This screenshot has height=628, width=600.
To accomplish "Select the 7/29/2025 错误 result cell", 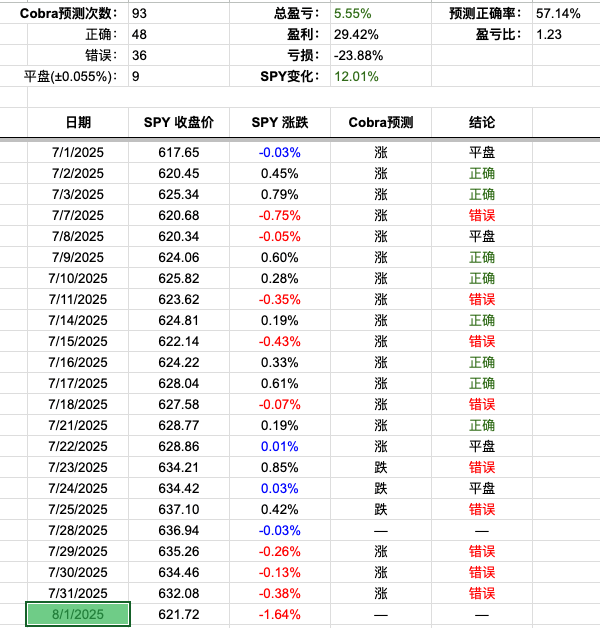I will (482, 551).
